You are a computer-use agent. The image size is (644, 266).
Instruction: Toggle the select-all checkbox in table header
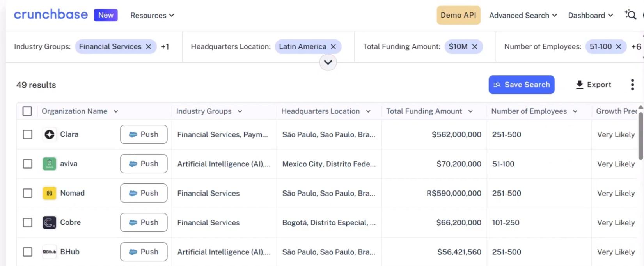27,111
